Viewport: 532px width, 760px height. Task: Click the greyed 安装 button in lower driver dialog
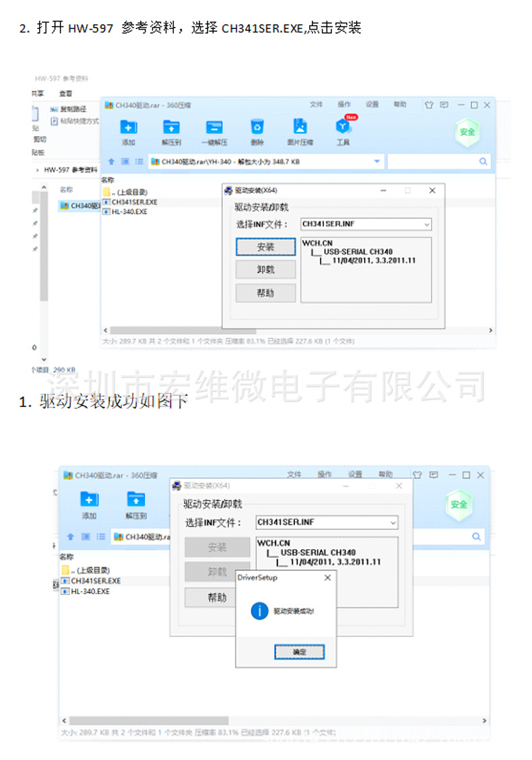pyautogui.click(x=217, y=547)
